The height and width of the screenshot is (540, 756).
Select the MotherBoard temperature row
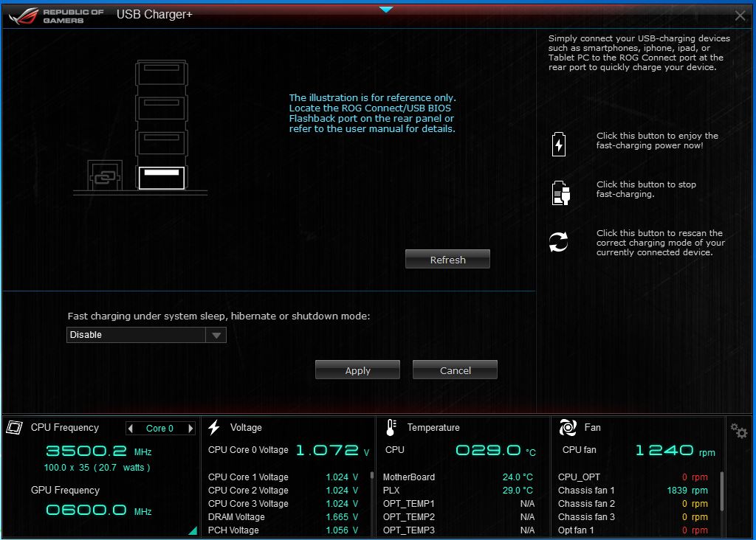[458, 477]
